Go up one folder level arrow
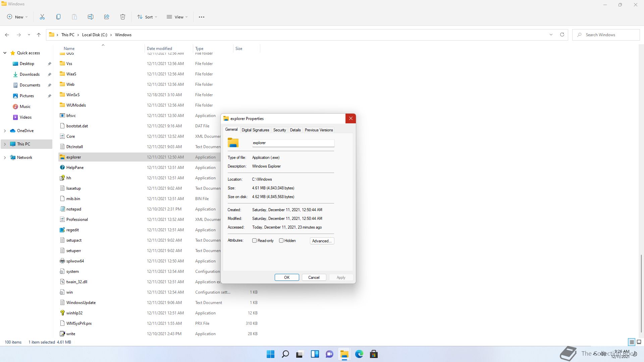 click(x=39, y=35)
